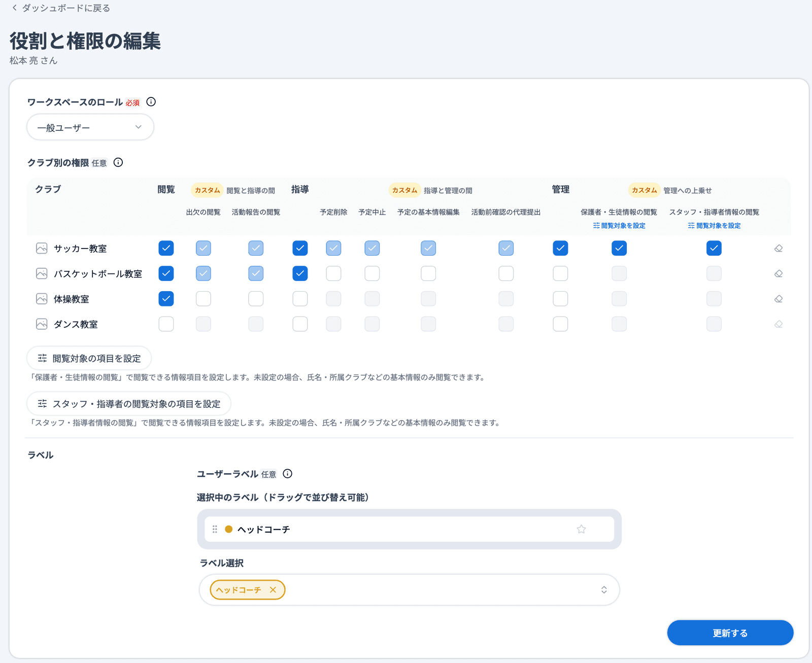The height and width of the screenshot is (663, 812).
Task: Check 活動報告の閲覧 for 体操教室
Action: tap(256, 298)
